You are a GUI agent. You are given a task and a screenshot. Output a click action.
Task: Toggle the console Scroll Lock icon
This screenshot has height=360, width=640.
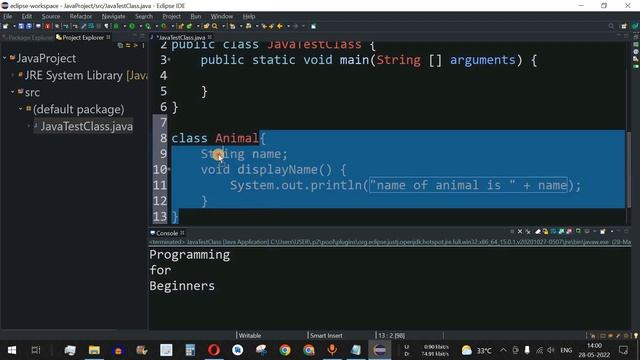545,231
